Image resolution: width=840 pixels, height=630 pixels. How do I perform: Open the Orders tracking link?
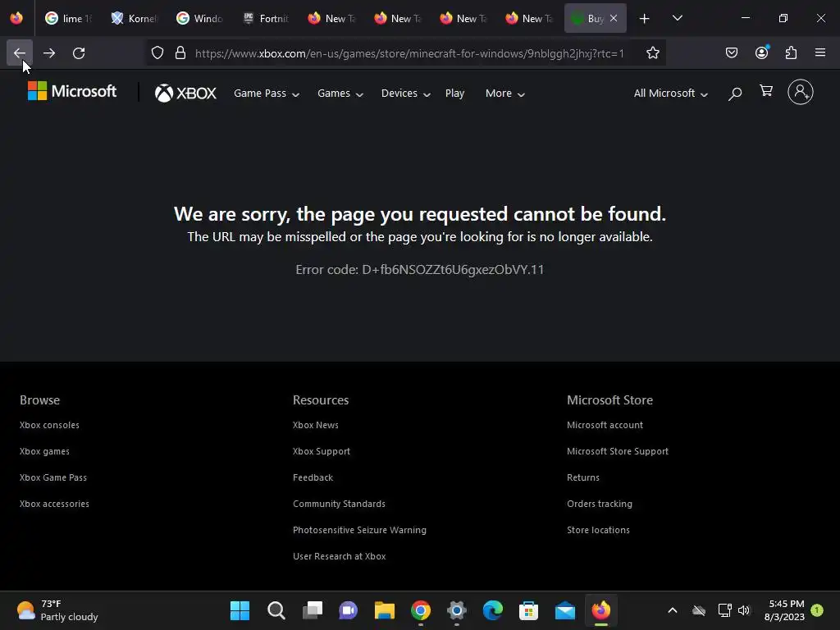(600, 504)
